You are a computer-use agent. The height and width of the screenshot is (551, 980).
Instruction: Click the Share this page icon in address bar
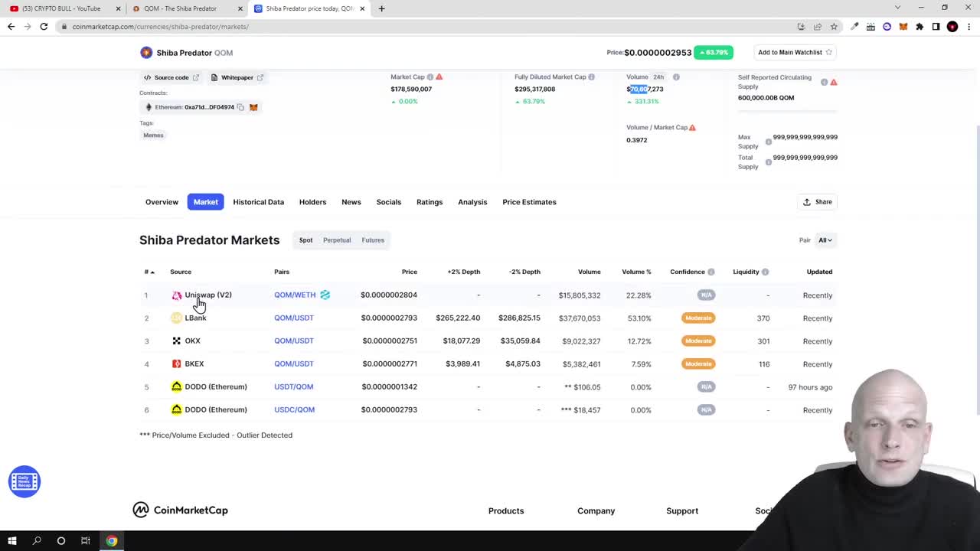pos(818,27)
